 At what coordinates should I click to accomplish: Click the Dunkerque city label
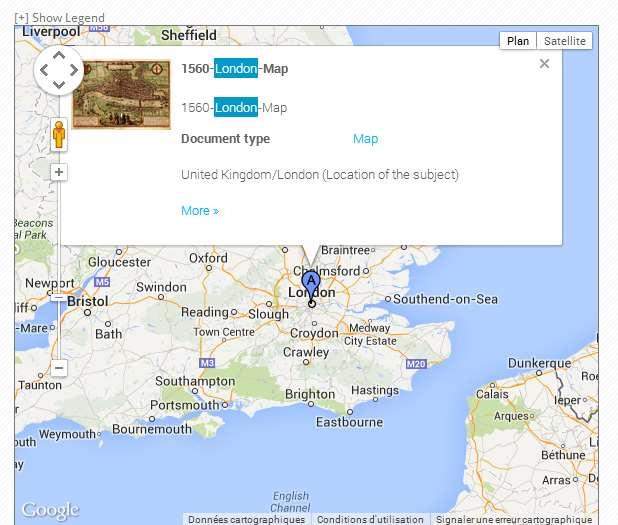539,363
